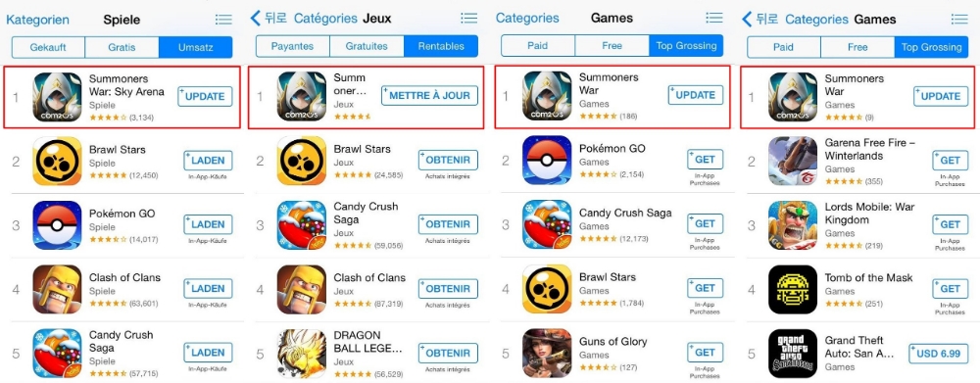Select the Gratuites segment

tap(367, 46)
